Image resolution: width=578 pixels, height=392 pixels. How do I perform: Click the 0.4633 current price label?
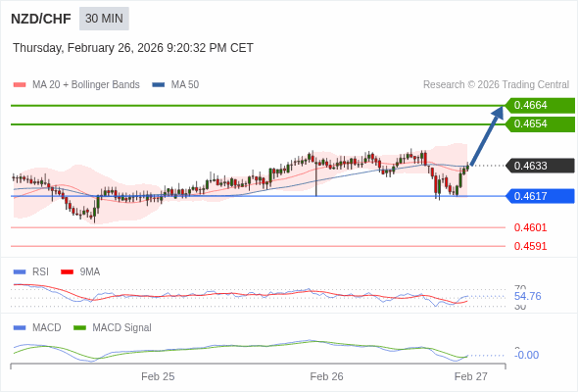coord(540,166)
